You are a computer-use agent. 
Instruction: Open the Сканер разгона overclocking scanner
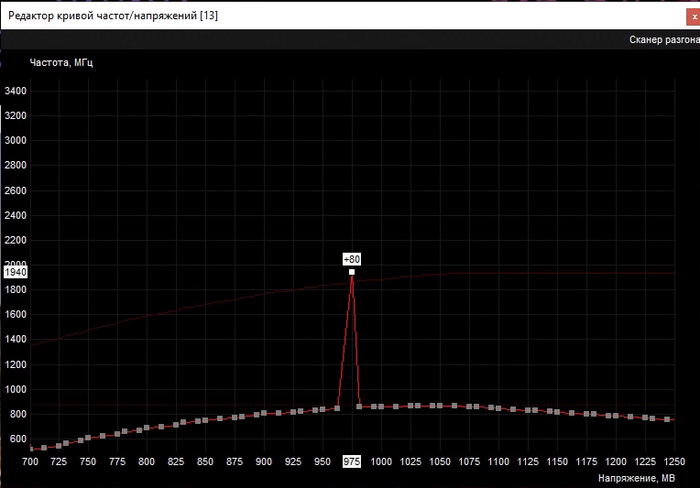tap(663, 40)
